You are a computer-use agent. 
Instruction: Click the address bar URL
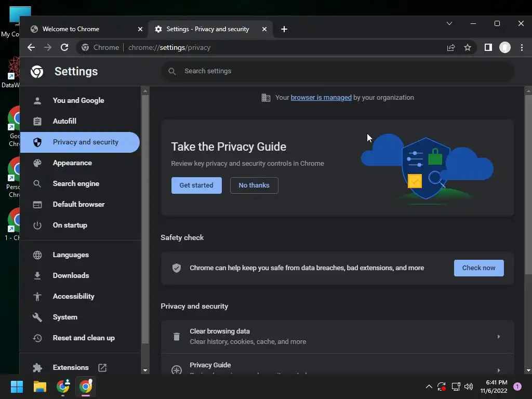[169, 47]
